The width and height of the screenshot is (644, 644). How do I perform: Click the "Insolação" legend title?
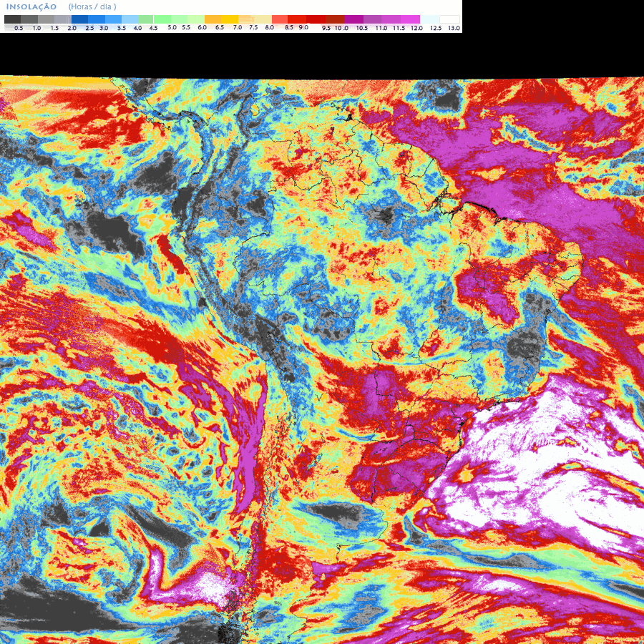point(31,6)
